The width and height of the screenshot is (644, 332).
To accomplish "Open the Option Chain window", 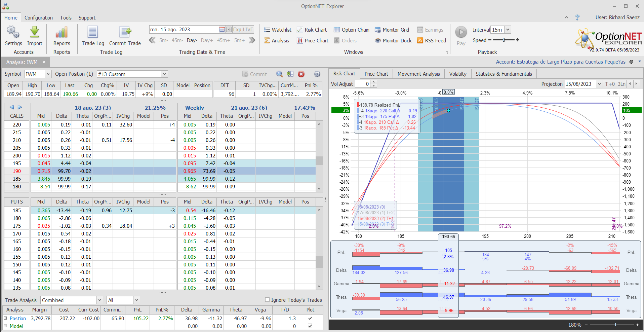I will coord(352,30).
